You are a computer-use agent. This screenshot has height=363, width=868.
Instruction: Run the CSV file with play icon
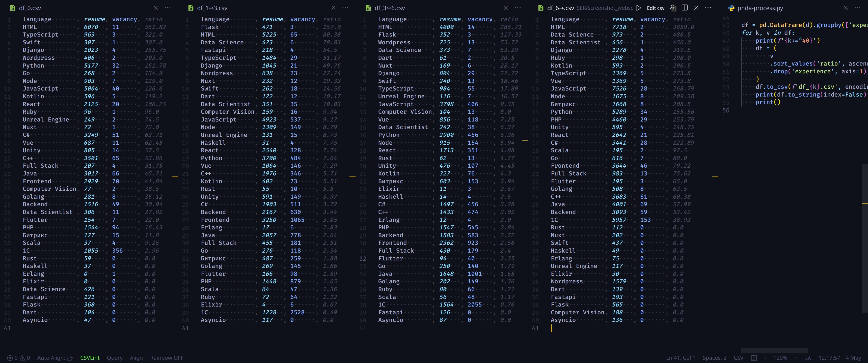[x=639, y=8]
